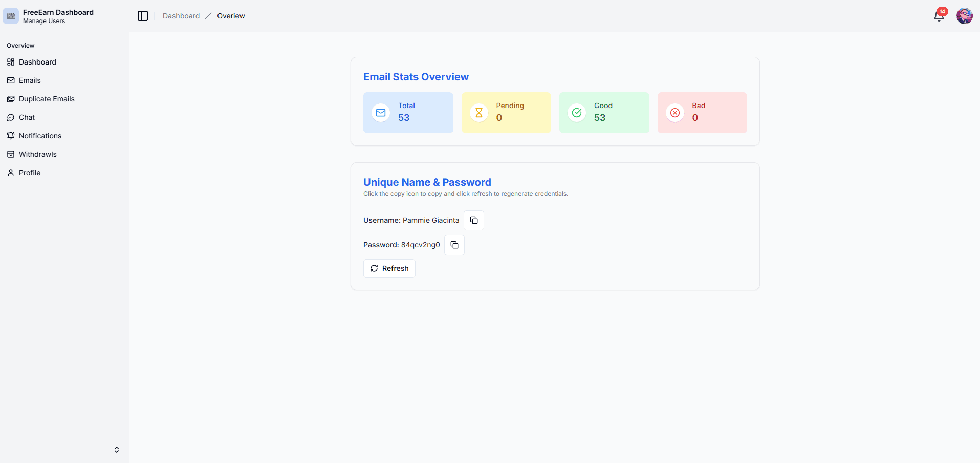This screenshot has width=980, height=463.
Task: Go to Emails in sidebar
Action: point(30,80)
